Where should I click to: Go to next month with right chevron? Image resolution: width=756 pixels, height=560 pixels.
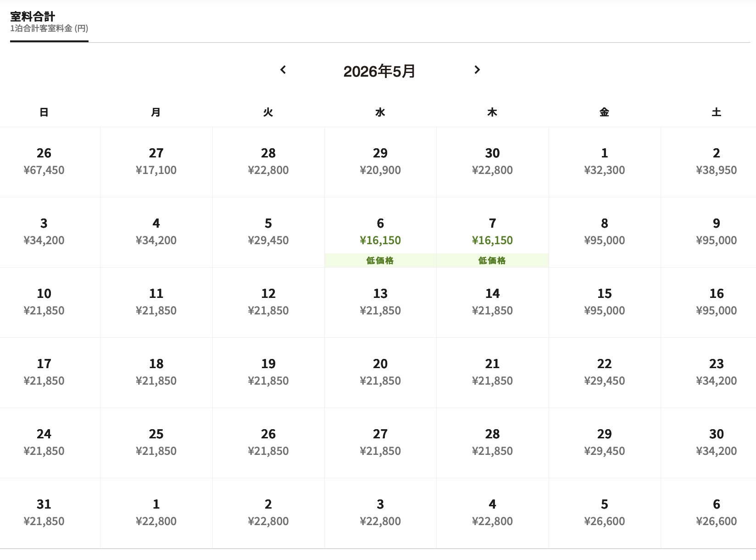click(477, 70)
